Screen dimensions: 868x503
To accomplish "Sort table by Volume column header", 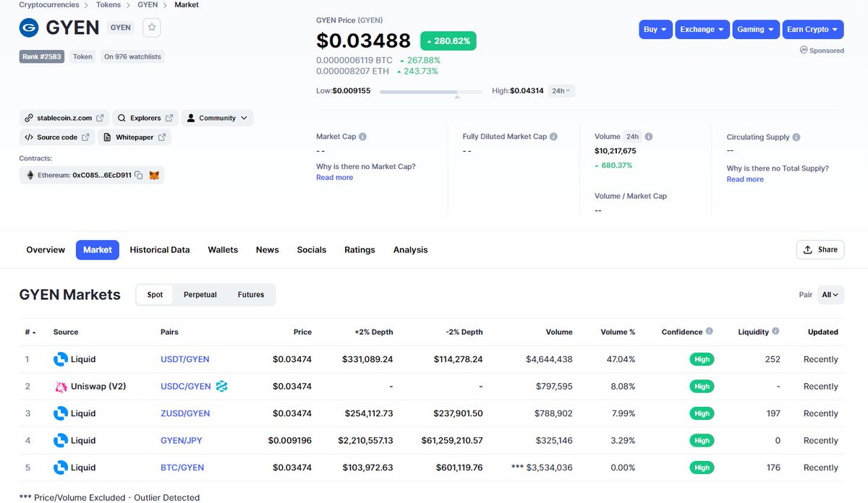I will click(559, 332).
